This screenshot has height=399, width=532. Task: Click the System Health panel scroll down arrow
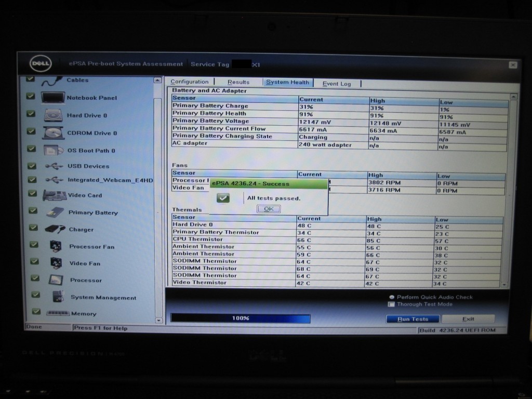505,285
